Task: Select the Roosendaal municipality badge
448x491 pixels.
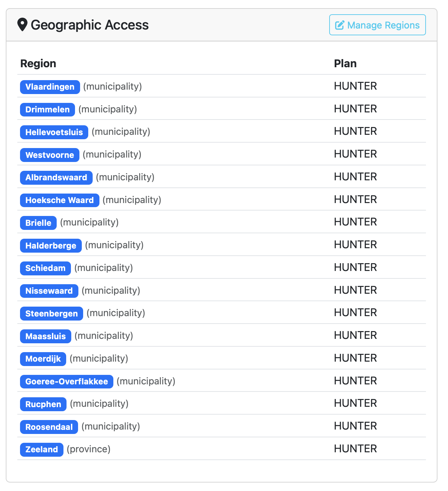Action: click(x=49, y=427)
